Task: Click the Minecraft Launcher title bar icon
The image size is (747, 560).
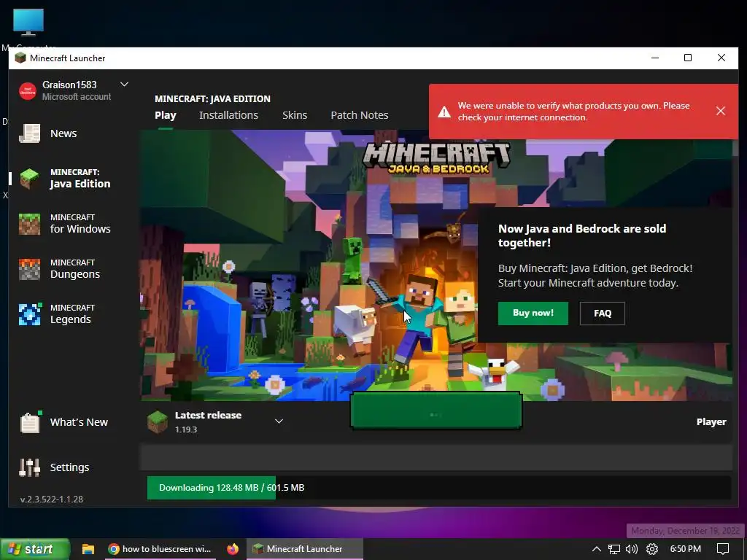Action: pos(20,58)
